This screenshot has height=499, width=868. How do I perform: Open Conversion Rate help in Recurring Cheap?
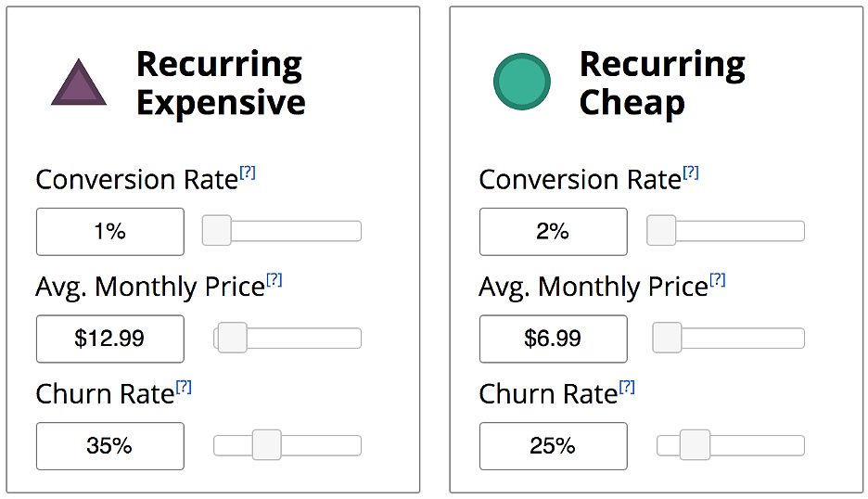pos(691,173)
